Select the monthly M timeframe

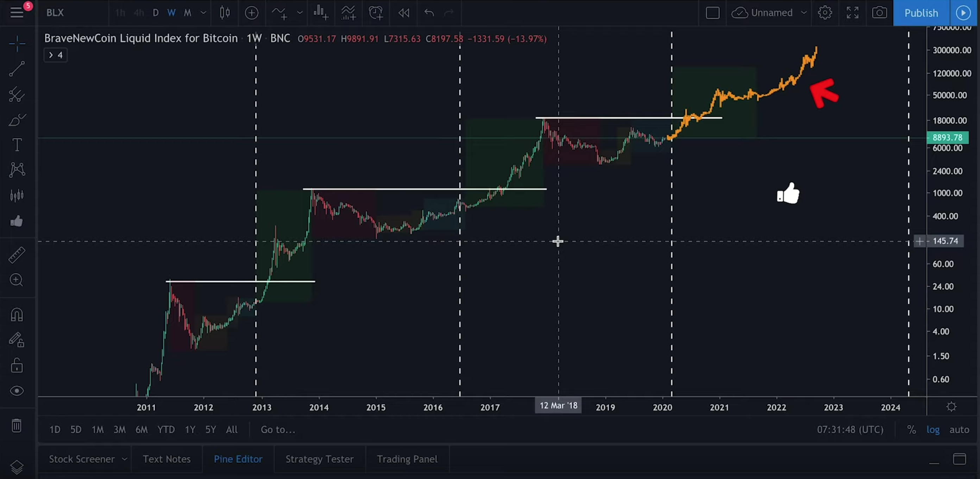point(188,13)
